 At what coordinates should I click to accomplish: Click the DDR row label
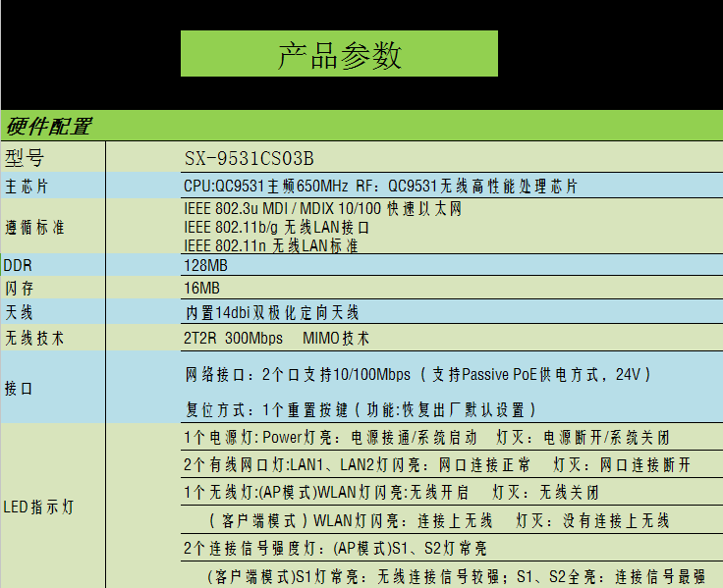[x=18, y=265]
